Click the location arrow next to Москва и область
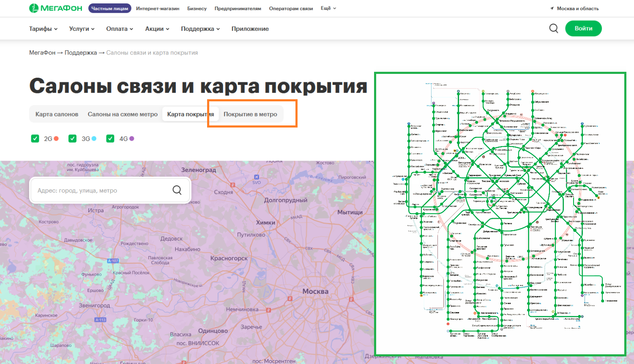Viewport: 634px width, 364px height. click(x=552, y=8)
